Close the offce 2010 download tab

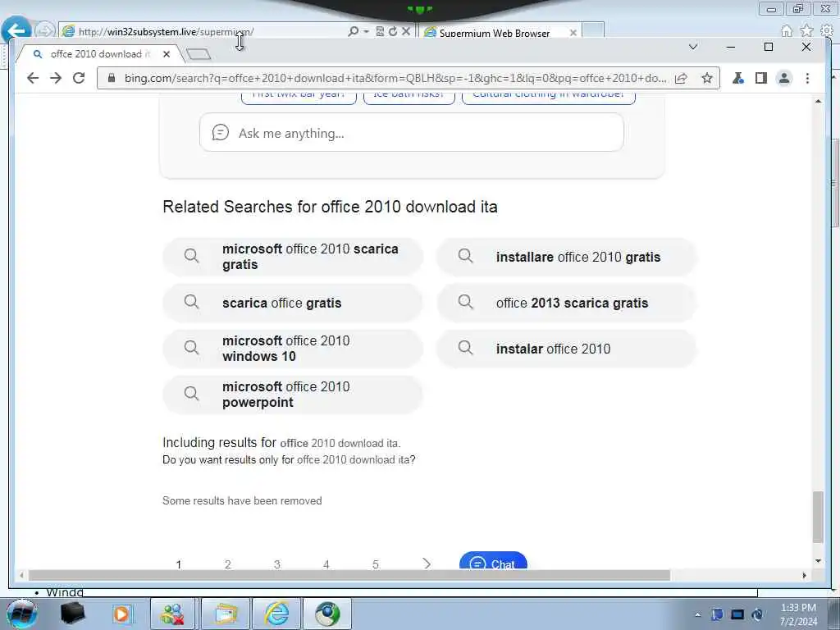click(x=166, y=54)
